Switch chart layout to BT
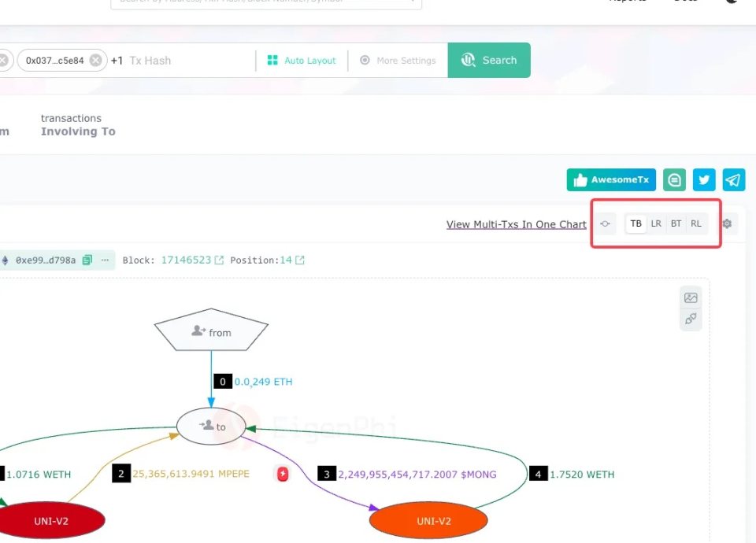This screenshot has height=543, width=756. (676, 223)
